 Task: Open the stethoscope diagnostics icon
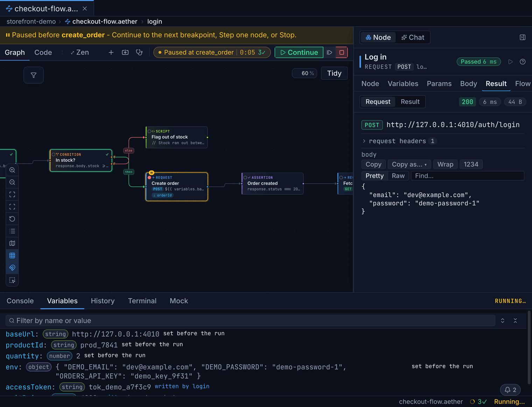139,52
